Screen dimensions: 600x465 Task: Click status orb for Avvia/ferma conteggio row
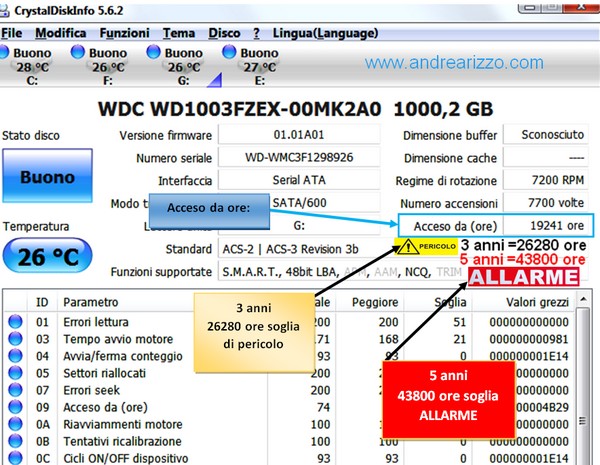(x=15, y=356)
